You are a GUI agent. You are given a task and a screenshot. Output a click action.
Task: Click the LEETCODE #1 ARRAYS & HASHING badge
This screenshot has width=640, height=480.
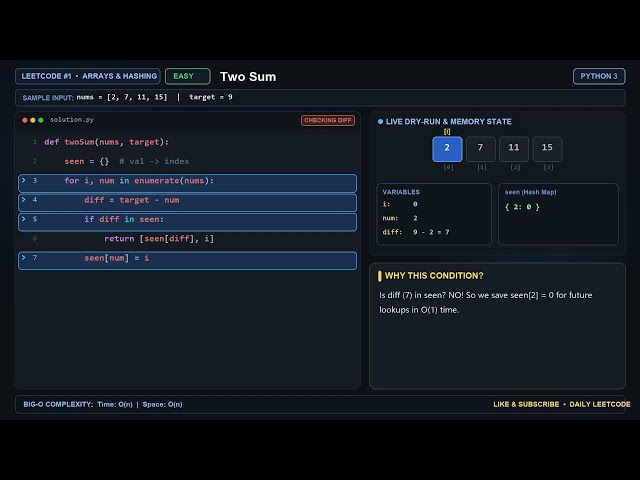coord(88,76)
